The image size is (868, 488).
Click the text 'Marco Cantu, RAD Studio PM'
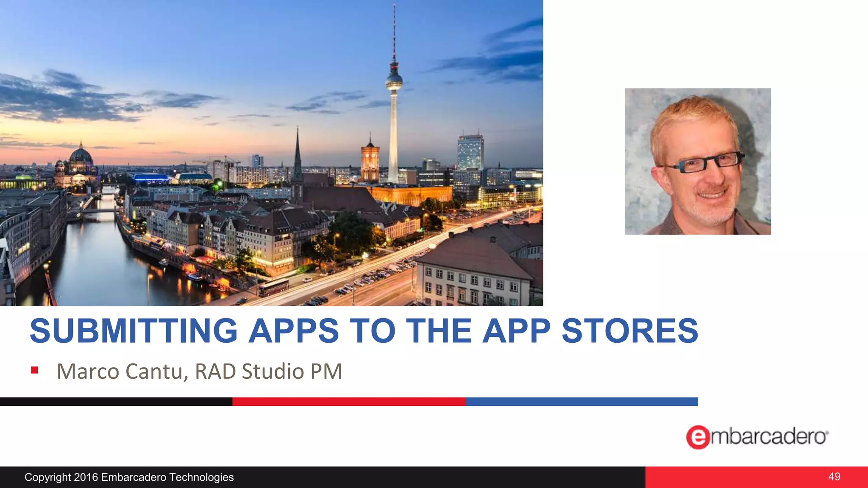(199, 372)
